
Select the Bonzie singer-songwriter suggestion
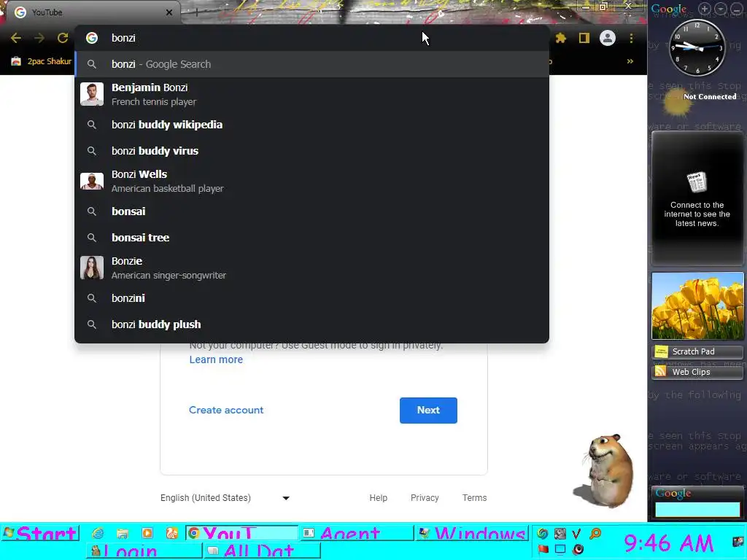pos(312,268)
